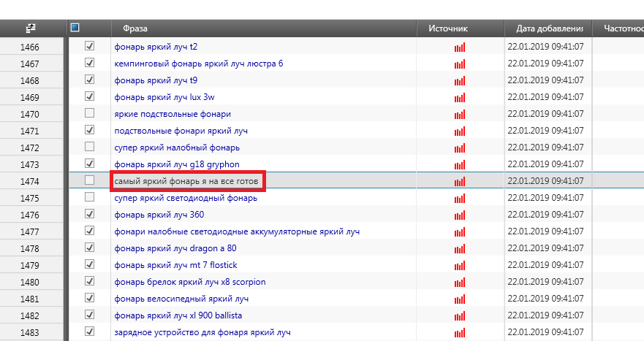Click source icon for супер яркий светодиодный фонарь
The image size is (644, 341).
(460, 199)
